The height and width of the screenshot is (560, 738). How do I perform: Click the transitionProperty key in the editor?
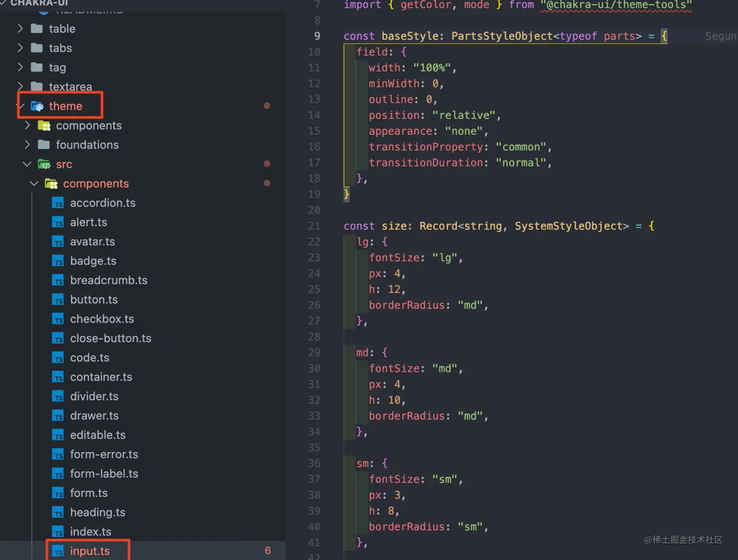tap(426, 147)
